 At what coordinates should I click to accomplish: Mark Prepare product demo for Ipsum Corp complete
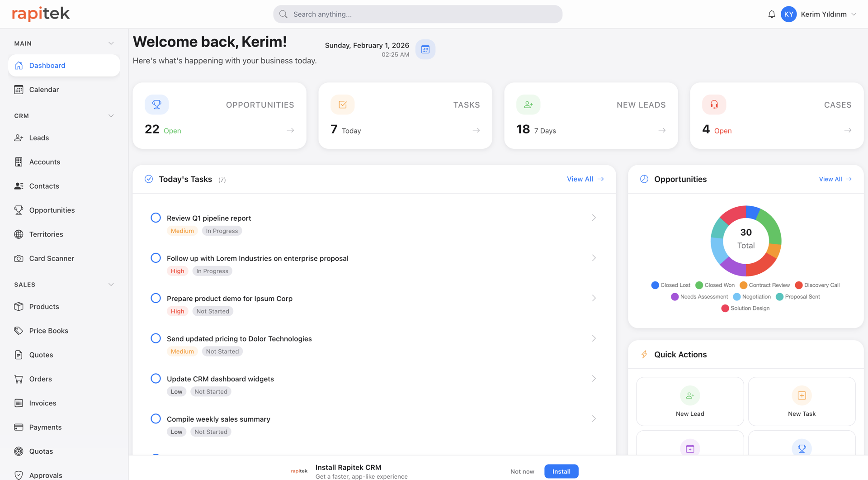[156, 298]
